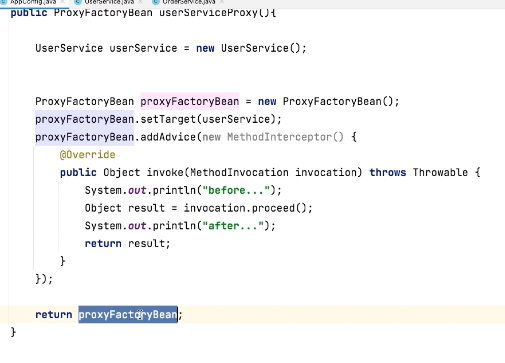
Task: Click the grayed MethodInterceptor() anonymous class
Action: click(x=285, y=137)
